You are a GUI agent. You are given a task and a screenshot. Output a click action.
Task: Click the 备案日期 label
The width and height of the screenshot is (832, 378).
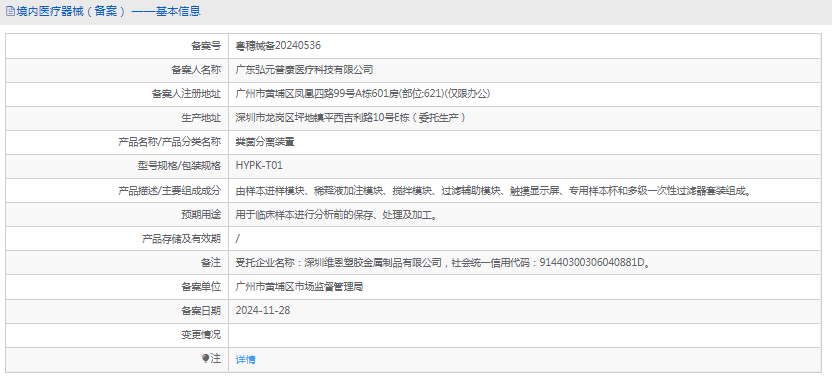coord(201,311)
